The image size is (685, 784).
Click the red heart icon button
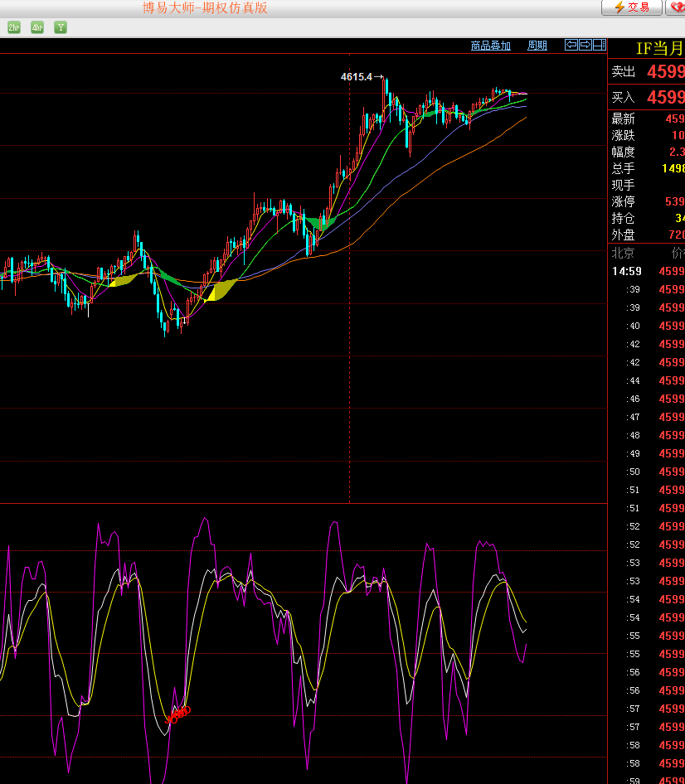pos(675,7)
